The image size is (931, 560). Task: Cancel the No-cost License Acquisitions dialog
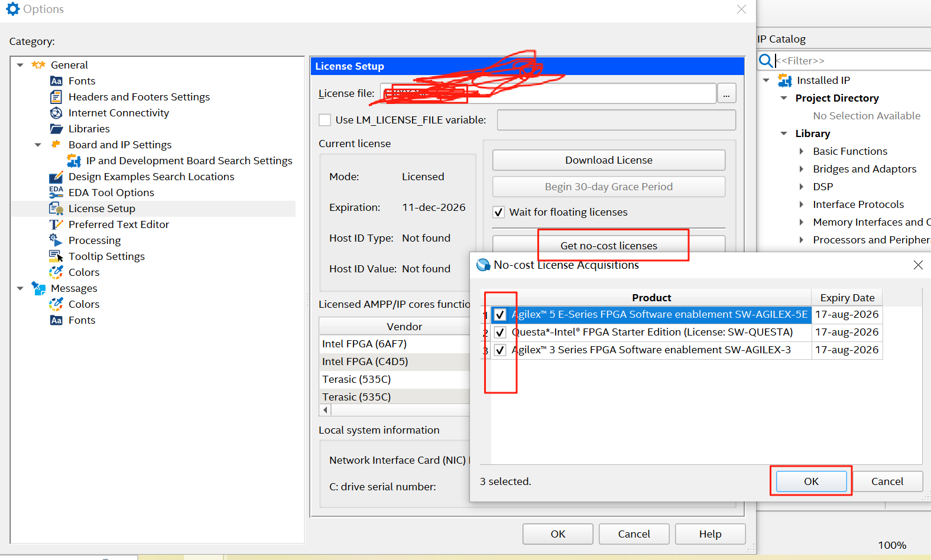tap(887, 481)
